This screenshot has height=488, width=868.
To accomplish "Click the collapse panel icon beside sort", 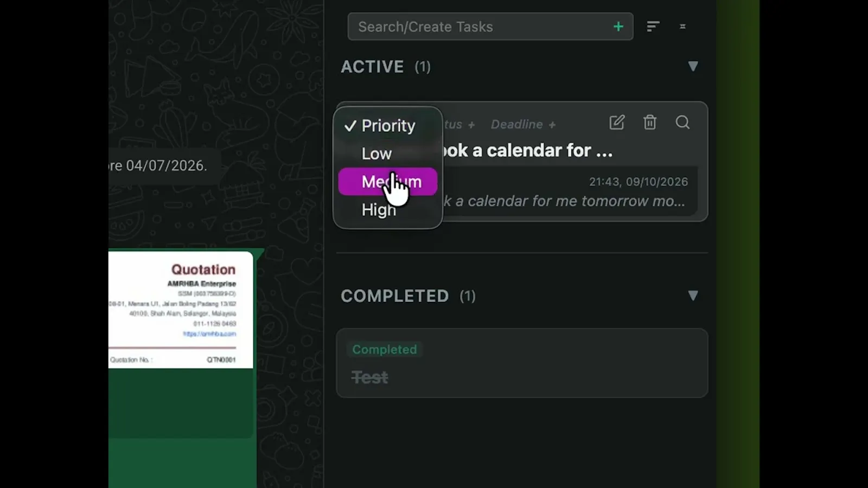I will tap(682, 27).
